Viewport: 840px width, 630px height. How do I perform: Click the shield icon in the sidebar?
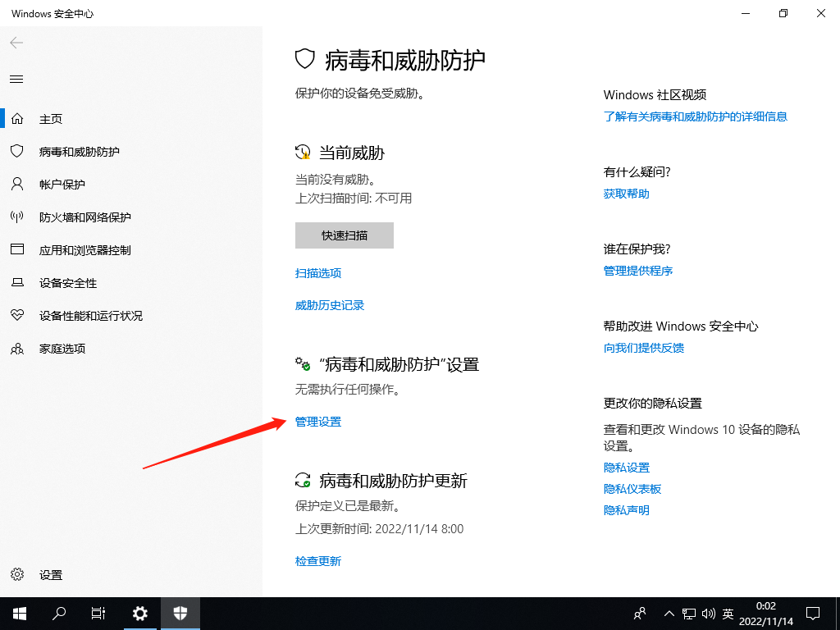tap(17, 151)
